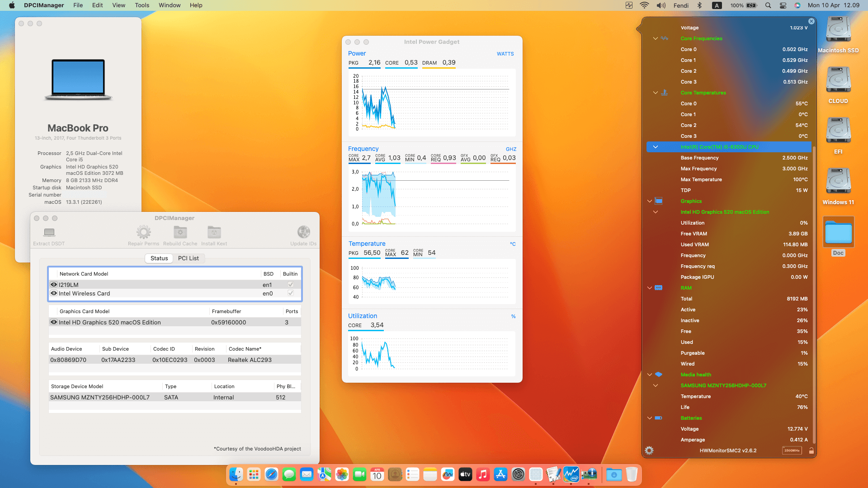Open System Settings from the Dock
The height and width of the screenshot is (488, 868).
(x=518, y=474)
